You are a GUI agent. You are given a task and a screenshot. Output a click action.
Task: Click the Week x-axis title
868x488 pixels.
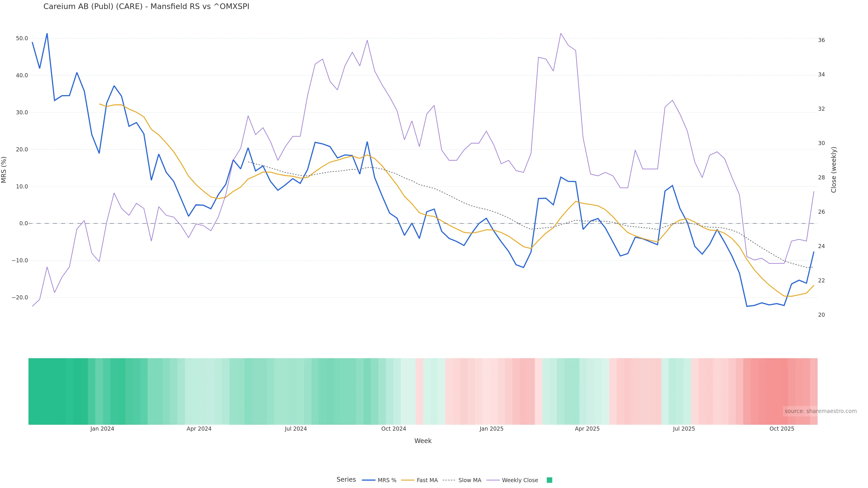pyautogui.click(x=423, y=441)
